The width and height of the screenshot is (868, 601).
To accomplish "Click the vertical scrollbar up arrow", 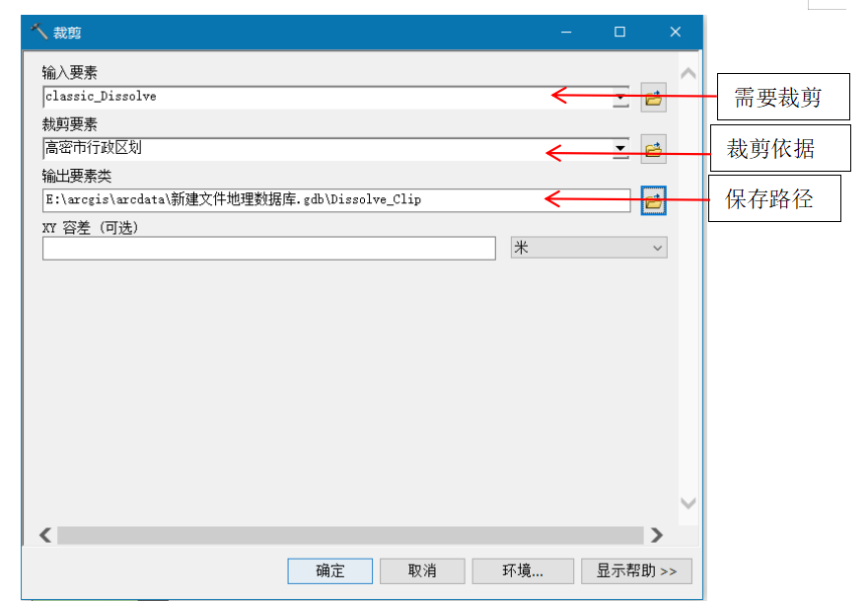I will coord(688,73).
